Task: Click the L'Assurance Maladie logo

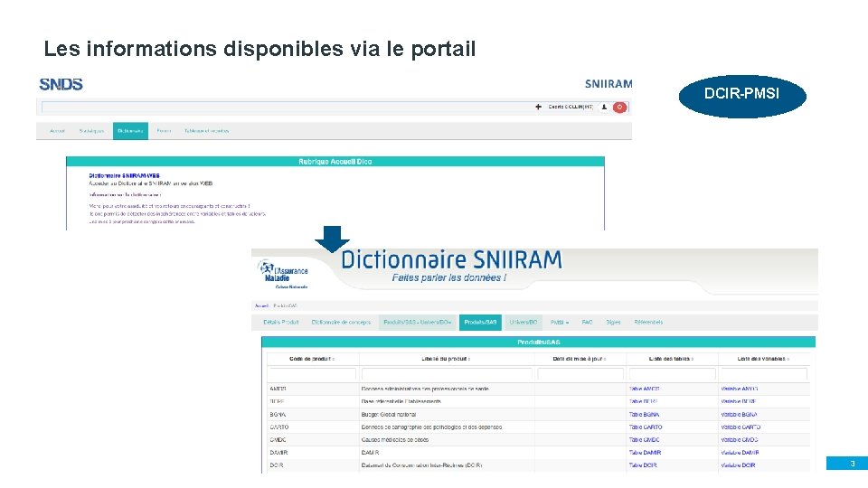Action: point(283,275)
